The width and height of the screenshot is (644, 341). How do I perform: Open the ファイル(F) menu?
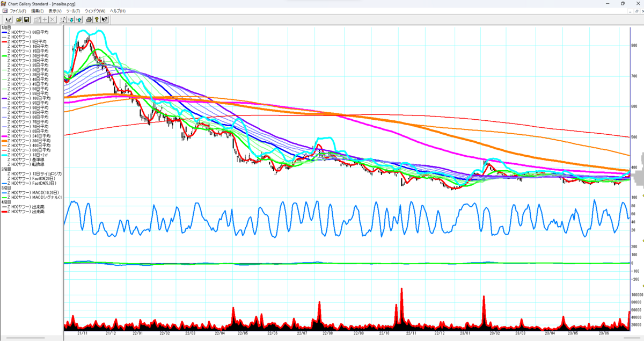point(18,11)
